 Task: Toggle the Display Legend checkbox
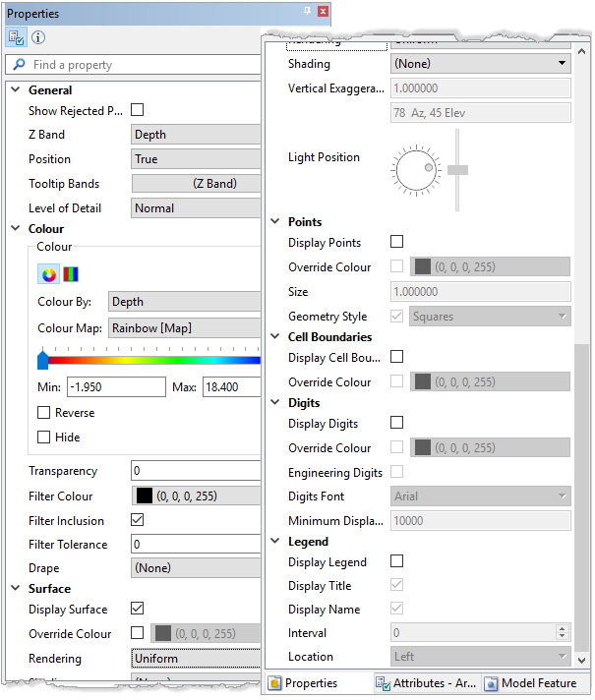click(397, 562)
